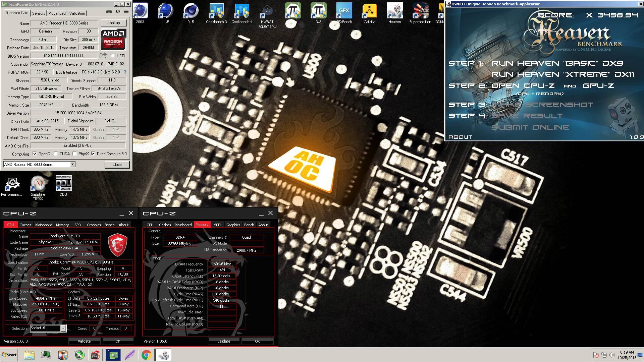Toggle the UEFI checkbox in GPU-Z
Image resolution: width=644 pixels, height=362 pixels.
click(x=113, y=56)
